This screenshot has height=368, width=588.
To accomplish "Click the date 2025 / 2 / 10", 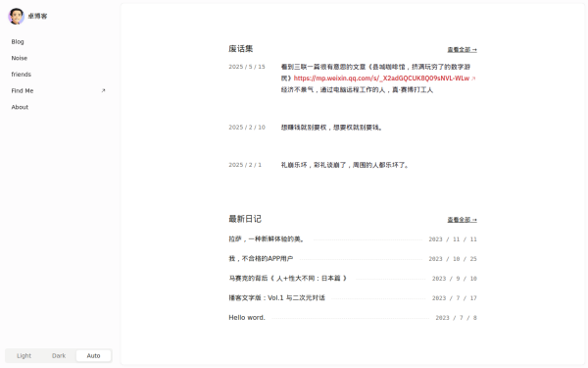I will 247,128.
